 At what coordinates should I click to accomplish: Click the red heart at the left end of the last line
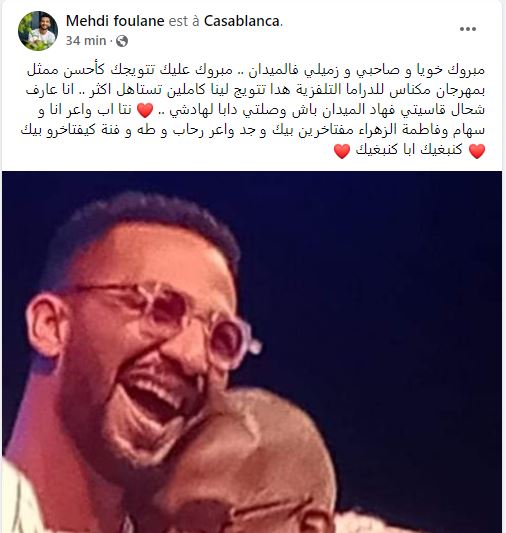[x=342, y=151]
